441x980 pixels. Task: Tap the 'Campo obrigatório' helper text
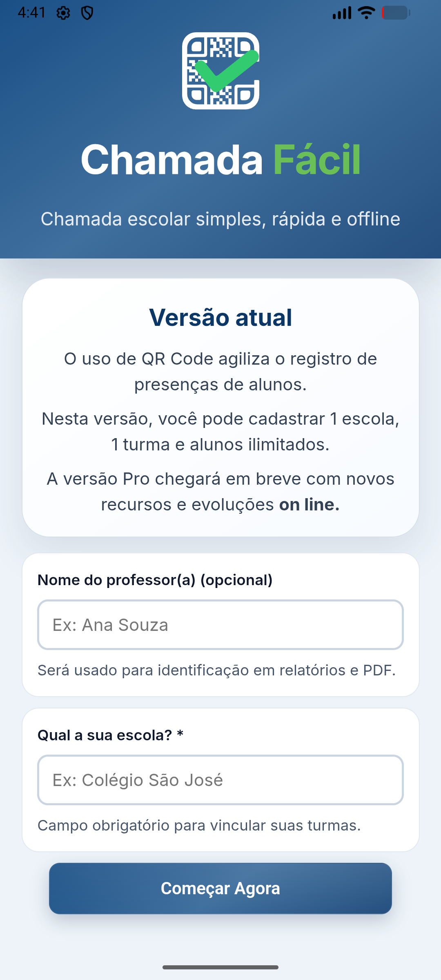click(x=199, y=825)
